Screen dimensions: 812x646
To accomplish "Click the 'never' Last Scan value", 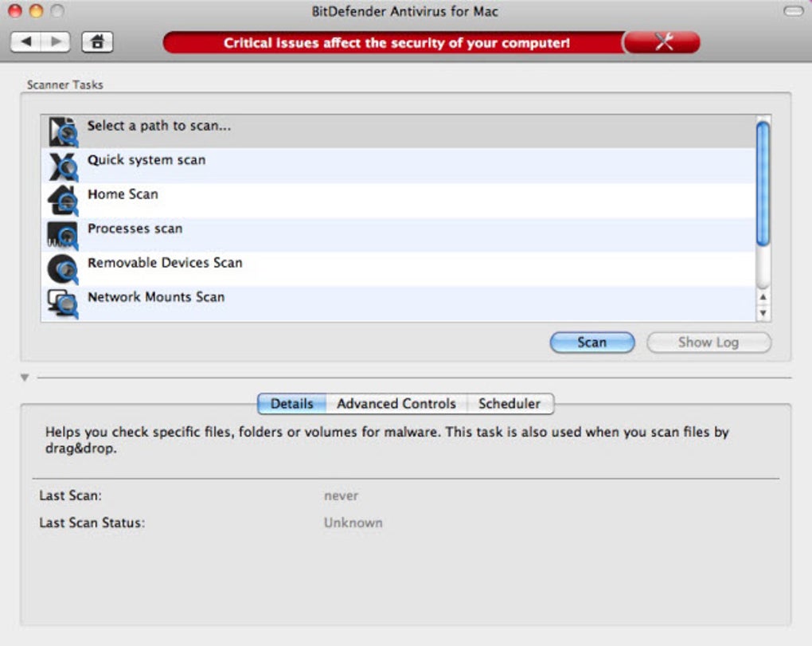I will pos(342,495).
